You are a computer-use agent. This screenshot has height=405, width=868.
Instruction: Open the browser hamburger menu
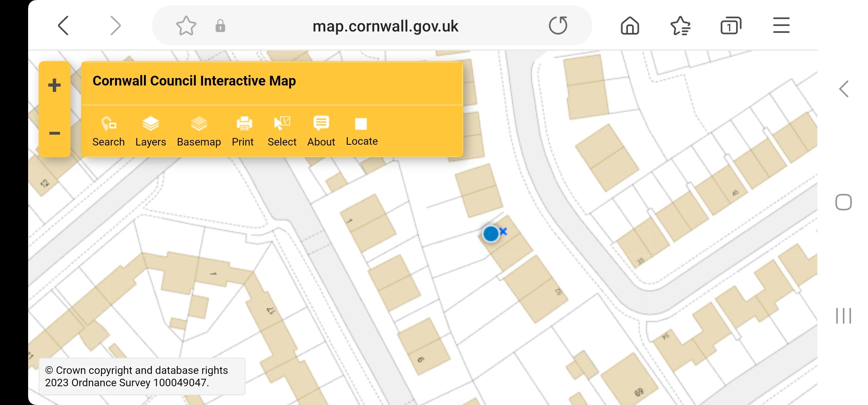click(781, 26)
